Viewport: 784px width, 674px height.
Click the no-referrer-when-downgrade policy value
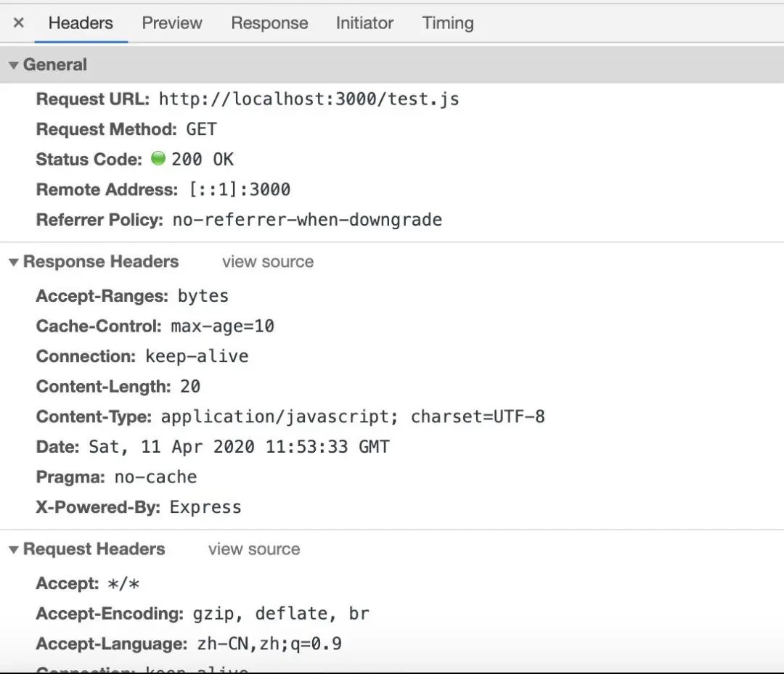(x=307, y=220)
